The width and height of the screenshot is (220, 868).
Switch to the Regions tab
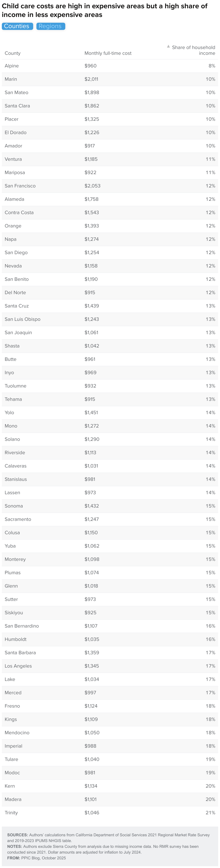tap(50, 26)
